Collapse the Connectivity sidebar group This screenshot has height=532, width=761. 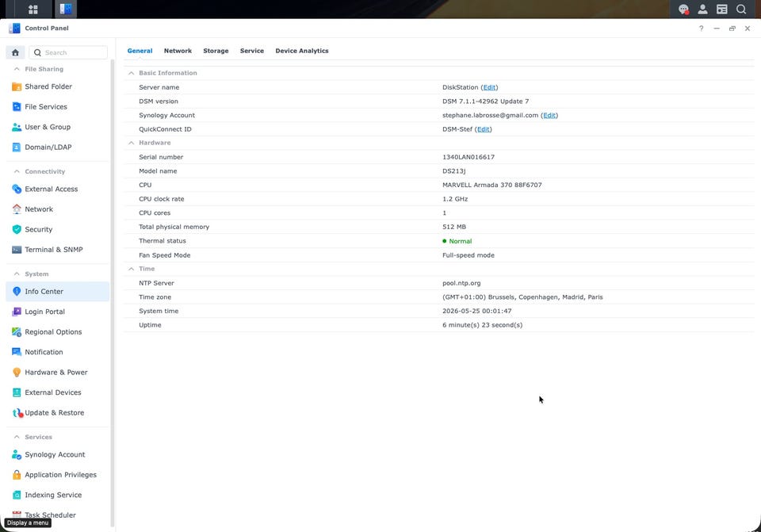point(17,171)
